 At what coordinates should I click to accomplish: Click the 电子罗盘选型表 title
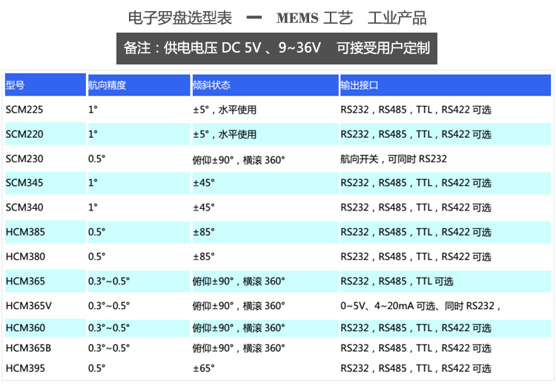(x=180, y=18)
